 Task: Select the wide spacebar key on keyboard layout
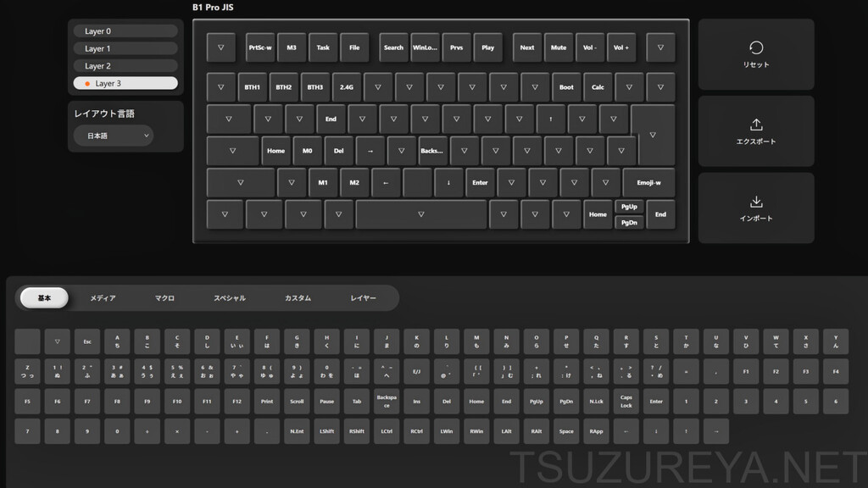[x=421, y=214]
